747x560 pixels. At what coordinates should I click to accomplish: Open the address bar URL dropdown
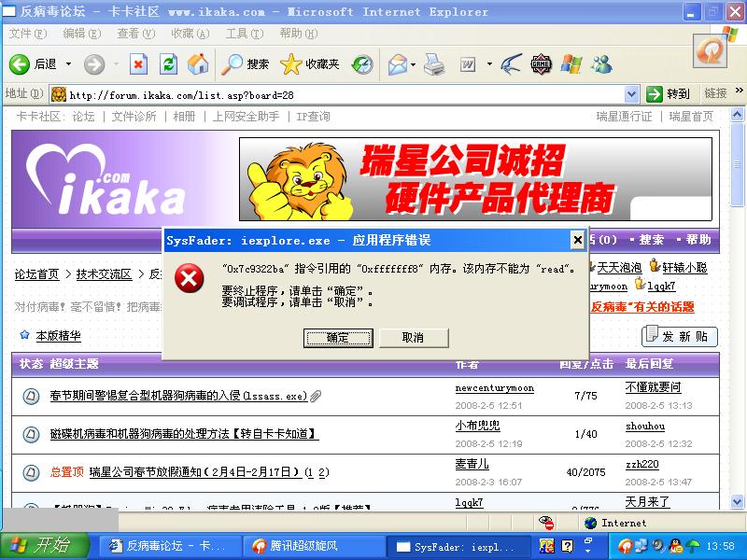[x=631, y=94]
